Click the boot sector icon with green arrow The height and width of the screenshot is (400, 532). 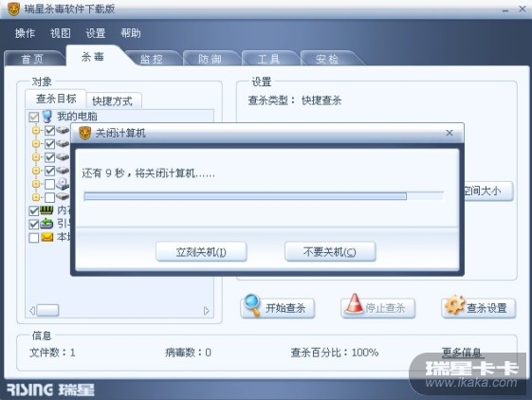click(46, 224)
